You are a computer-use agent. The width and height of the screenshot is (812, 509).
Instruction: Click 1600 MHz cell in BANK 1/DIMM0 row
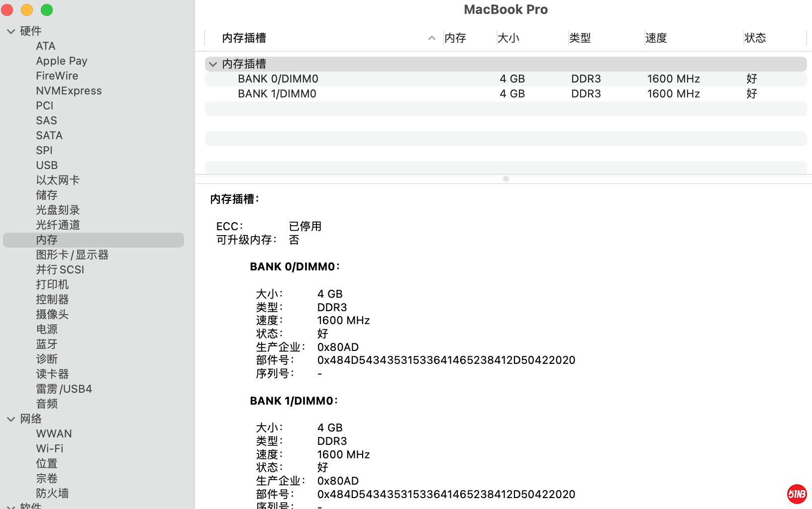click(673, 94)
